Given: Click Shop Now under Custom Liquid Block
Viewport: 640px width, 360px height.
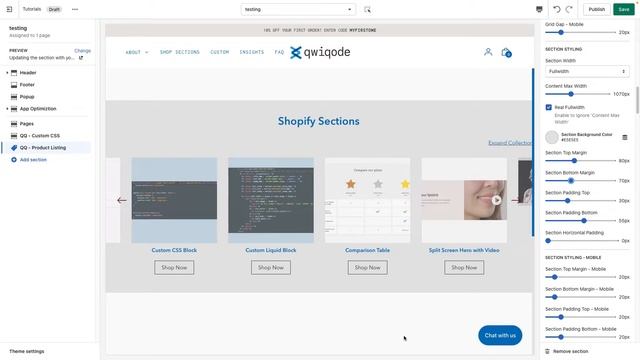Looking at the screenshot, I should [x=271, y=267].
